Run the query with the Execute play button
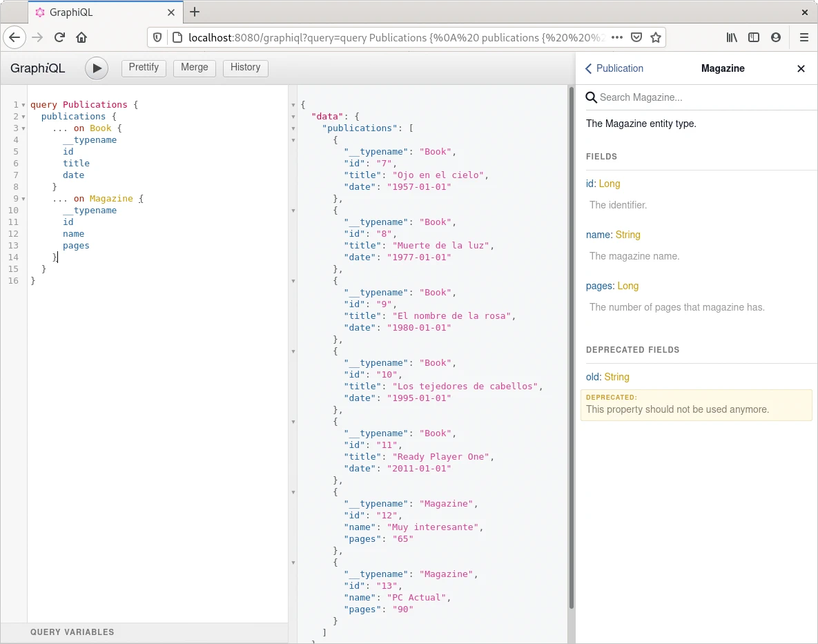The width and height of the screenshot is (818, 644). (97, 68)
